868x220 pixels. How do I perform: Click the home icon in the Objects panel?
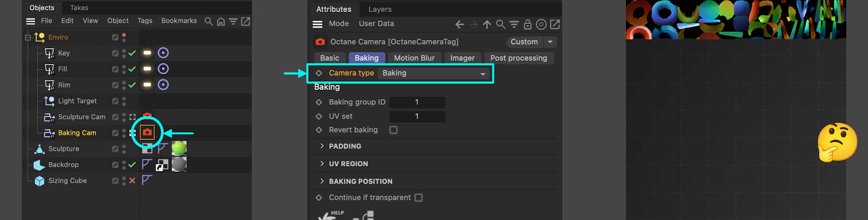pyautogui.click(x=221, y=21)
